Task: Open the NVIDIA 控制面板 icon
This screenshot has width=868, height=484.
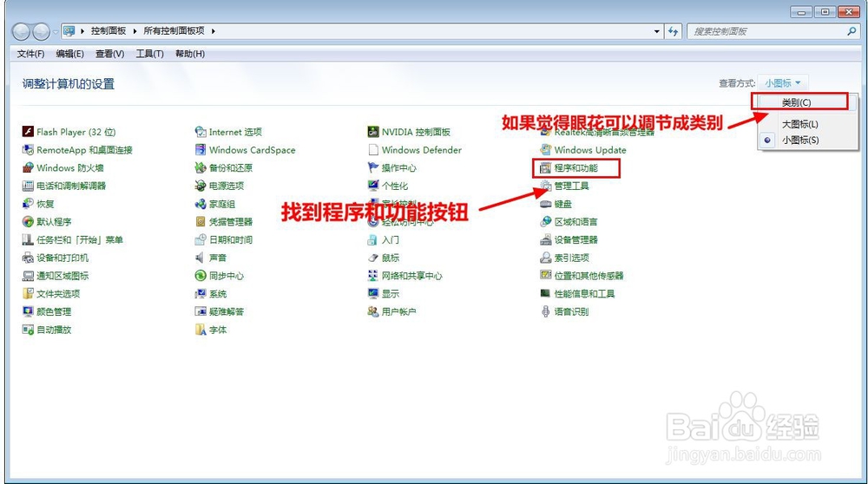Action: (x=373, y=132)
